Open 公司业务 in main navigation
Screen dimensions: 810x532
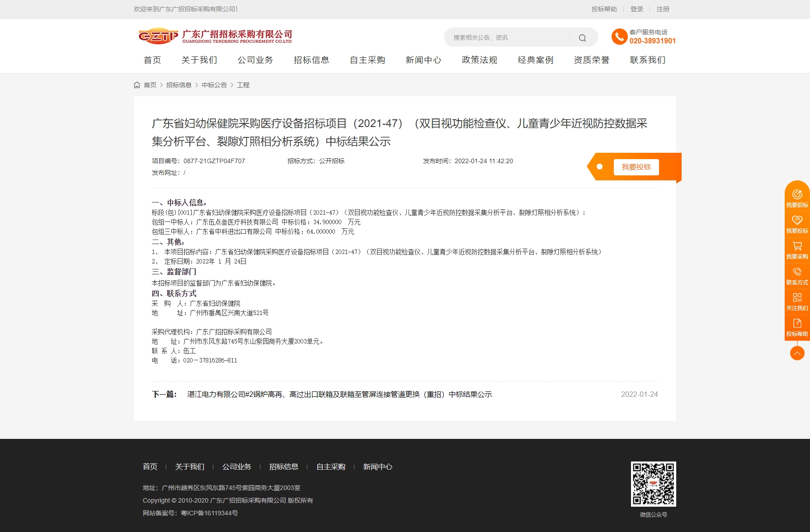(255, 60)
